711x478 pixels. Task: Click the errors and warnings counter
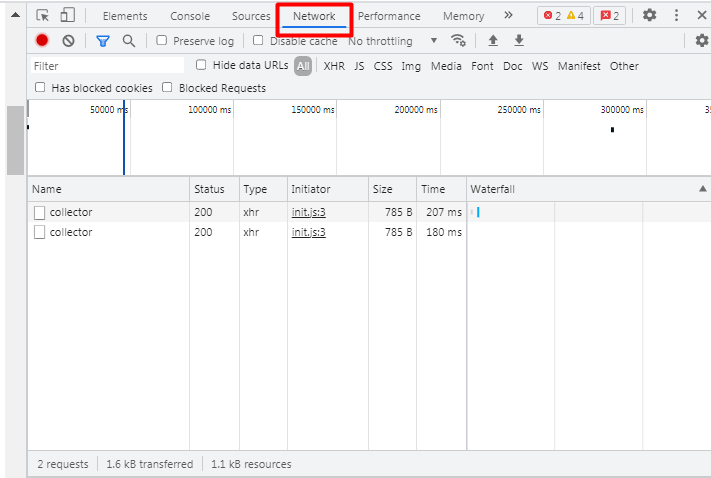tap(564, 16)
